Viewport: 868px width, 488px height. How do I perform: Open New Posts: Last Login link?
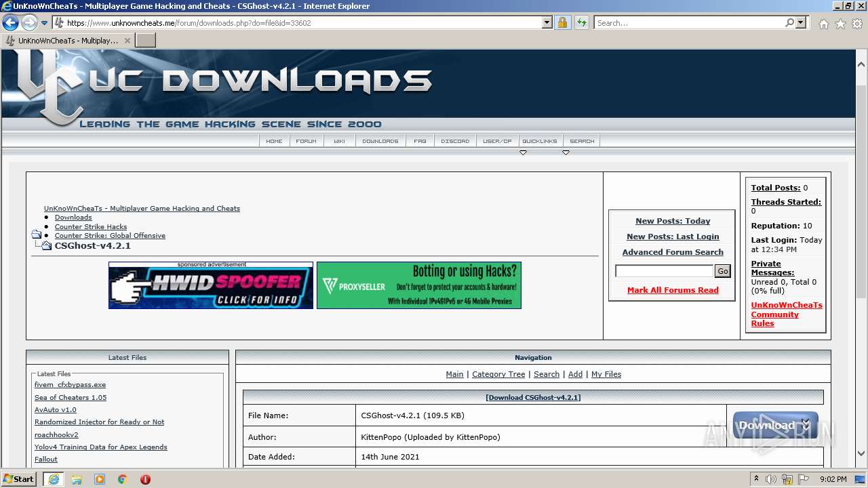[x=673, y=237]
